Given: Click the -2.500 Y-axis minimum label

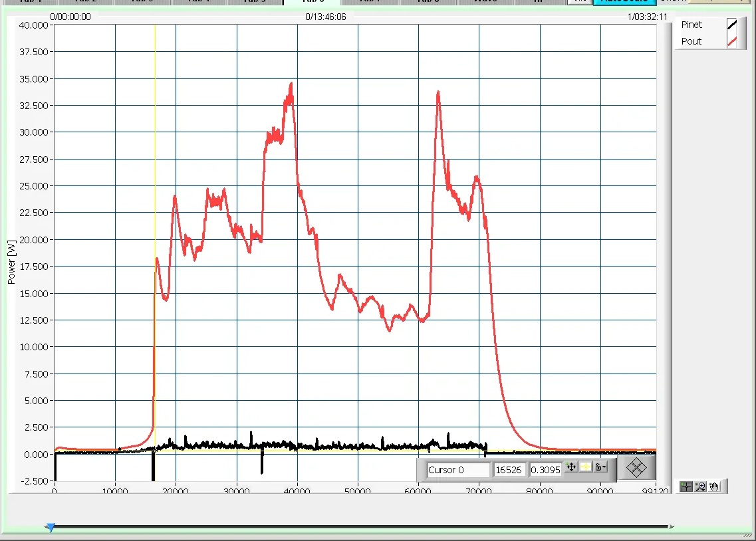Looking at the screenshot, I should pyautogui.click(x=33, y=481).
